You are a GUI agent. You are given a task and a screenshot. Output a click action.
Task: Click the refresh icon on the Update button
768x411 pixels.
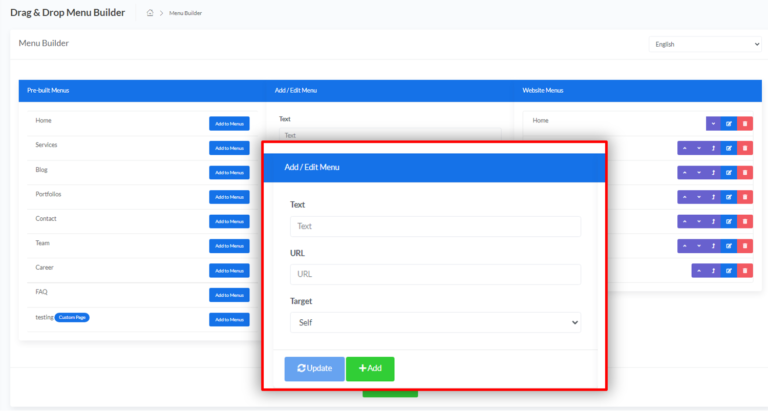pyautogui.click(x=301, y=368)
